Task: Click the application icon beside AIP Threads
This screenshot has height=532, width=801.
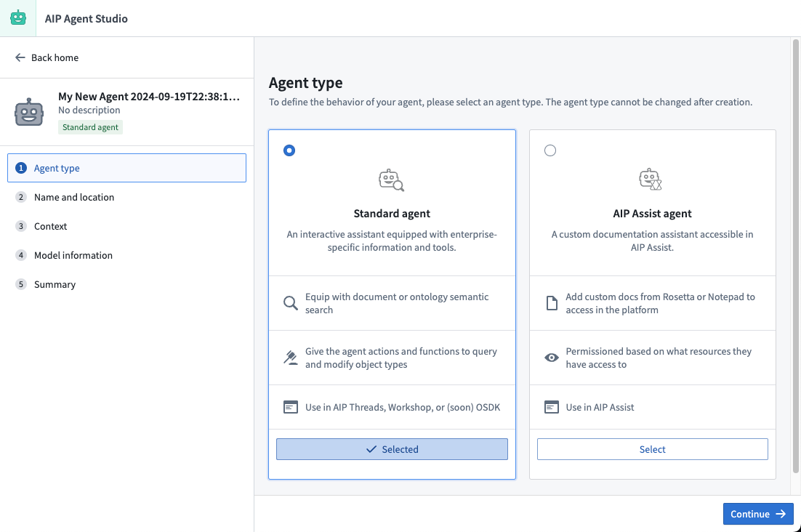Action: [x=291, y=408]
